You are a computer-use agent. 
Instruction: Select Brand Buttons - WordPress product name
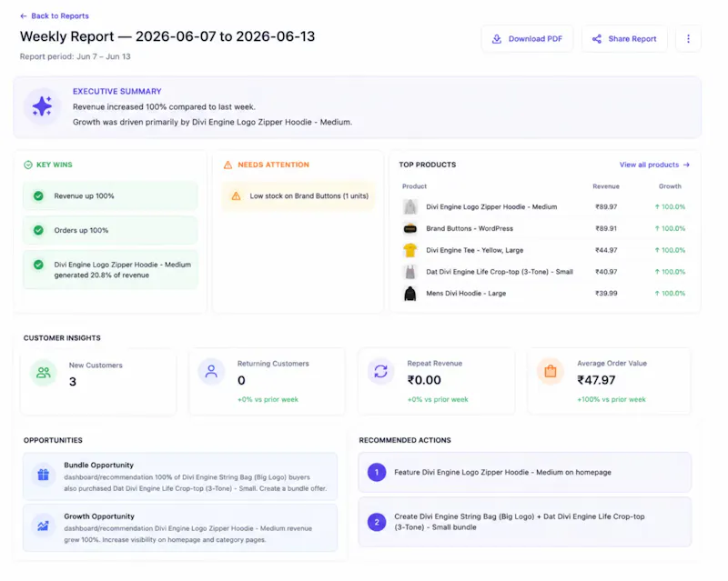tap(470, 228)
